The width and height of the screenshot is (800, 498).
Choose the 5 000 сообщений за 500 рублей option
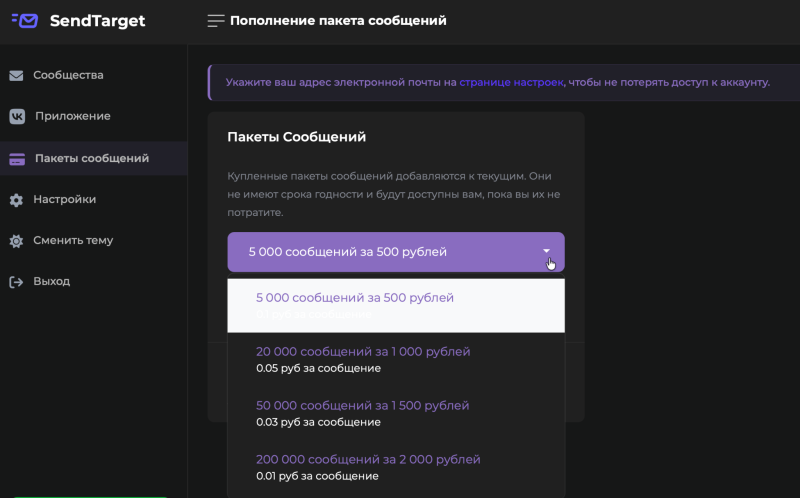point(396,305)
